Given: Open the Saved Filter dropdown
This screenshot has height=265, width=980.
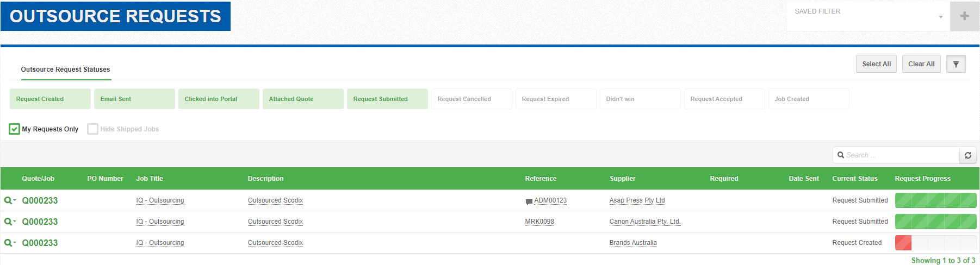Looking at the screenshot, I should click(x=868, y=16).
